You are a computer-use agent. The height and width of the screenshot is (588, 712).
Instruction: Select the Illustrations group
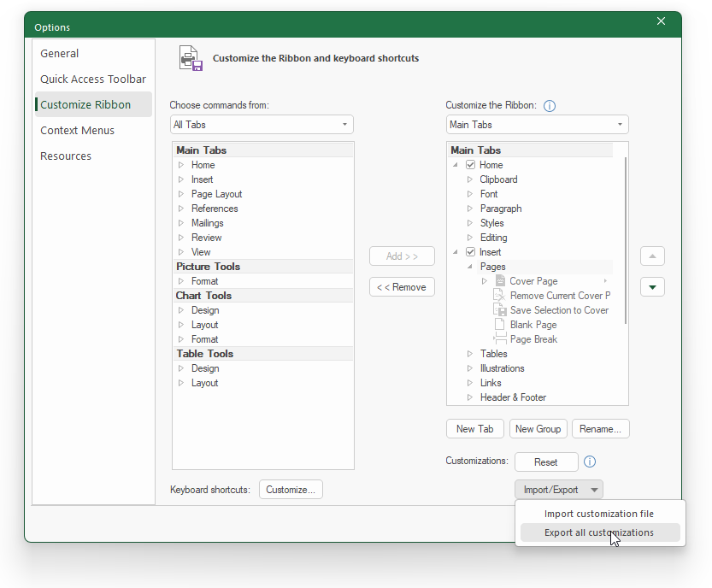[503, 368]
